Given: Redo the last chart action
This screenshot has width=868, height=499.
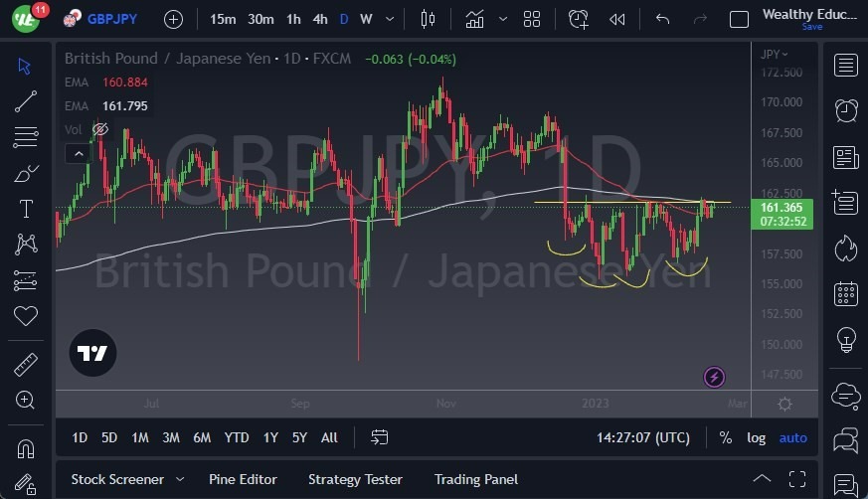Looking at the screenshot, I should 700,19.
